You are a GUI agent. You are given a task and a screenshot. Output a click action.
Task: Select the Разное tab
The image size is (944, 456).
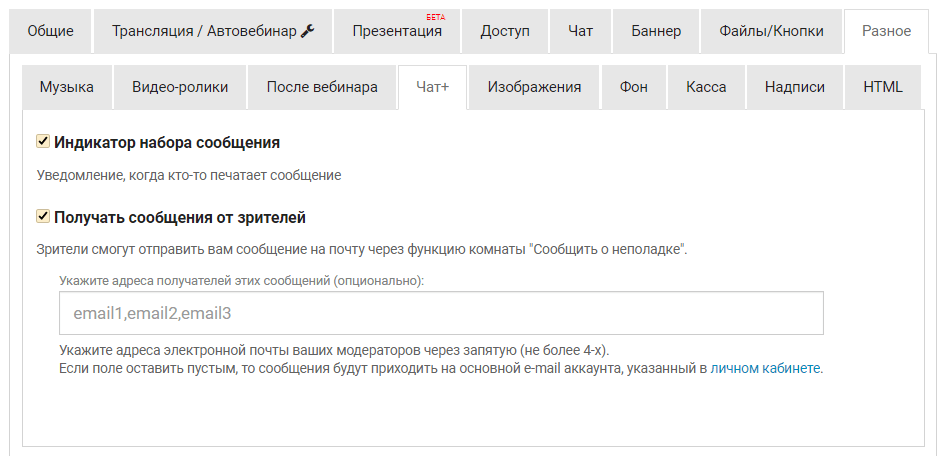coord(886,31)
